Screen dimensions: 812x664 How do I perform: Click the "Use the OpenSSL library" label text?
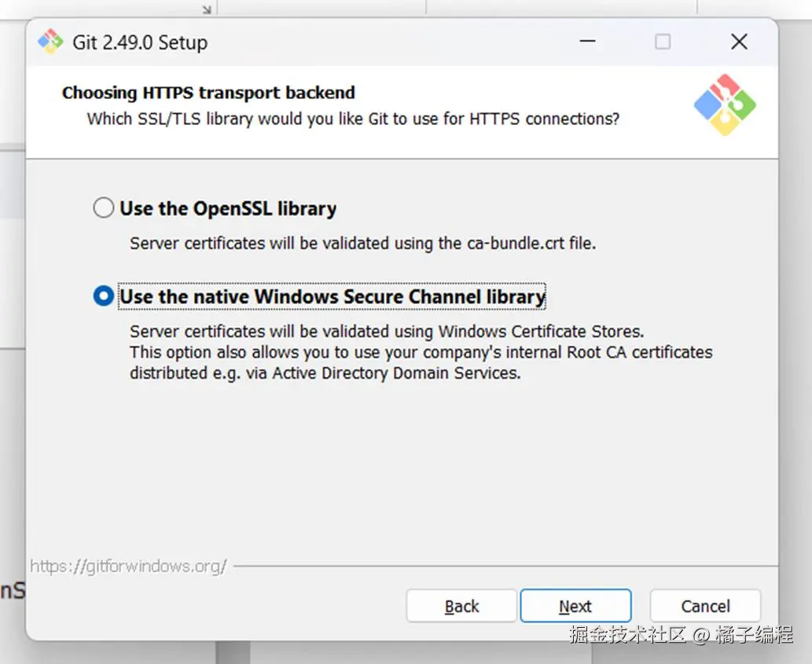(228, 209)
